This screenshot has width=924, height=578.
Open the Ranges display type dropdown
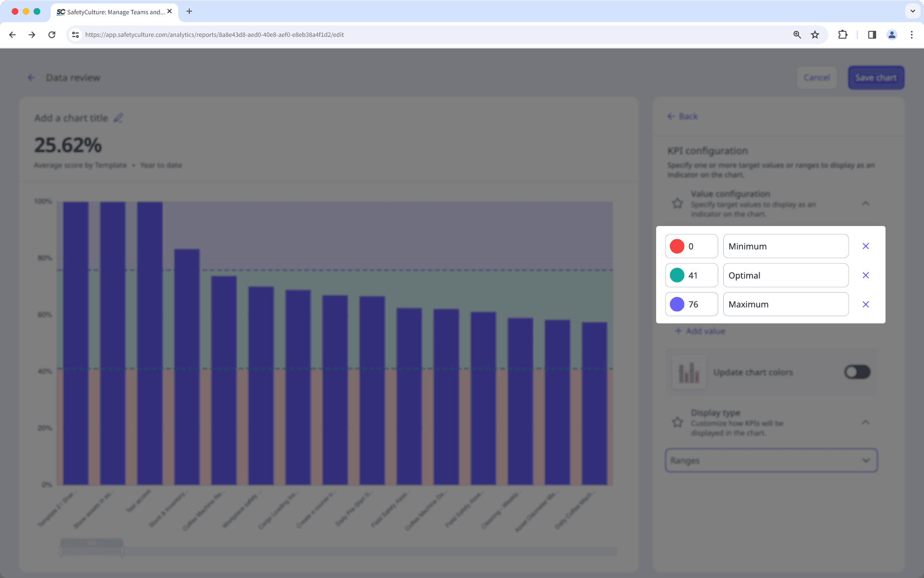click(770, 460)
